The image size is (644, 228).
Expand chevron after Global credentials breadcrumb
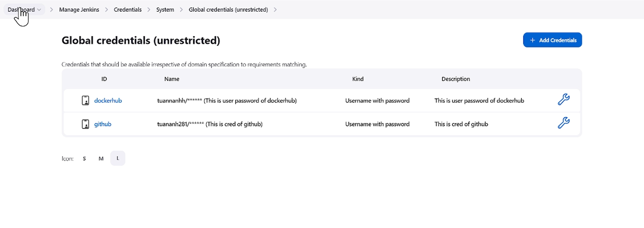click(x=275, y=10)
